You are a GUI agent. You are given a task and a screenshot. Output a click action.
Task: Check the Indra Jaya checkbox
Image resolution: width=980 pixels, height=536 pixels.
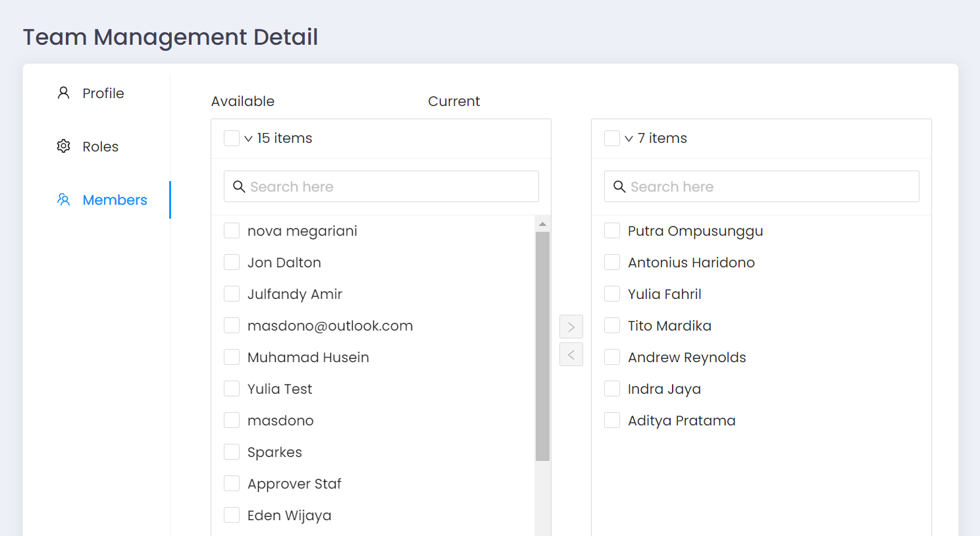coord(612,389)
